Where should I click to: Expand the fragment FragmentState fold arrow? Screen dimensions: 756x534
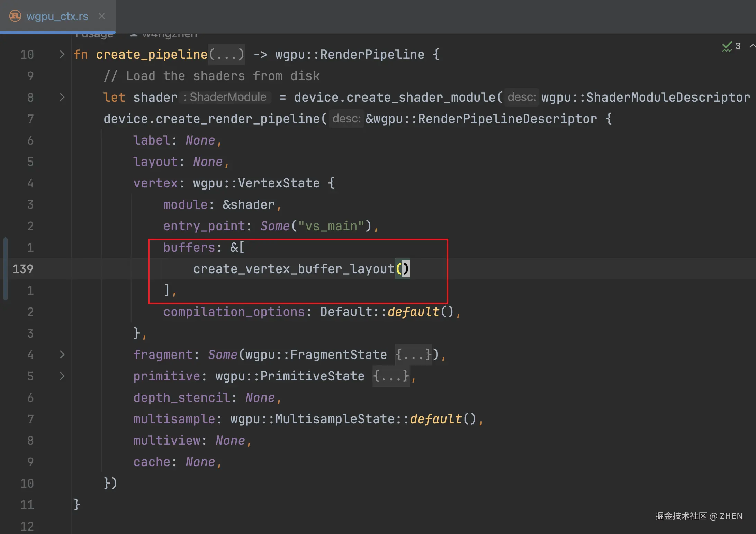point(62,355)
